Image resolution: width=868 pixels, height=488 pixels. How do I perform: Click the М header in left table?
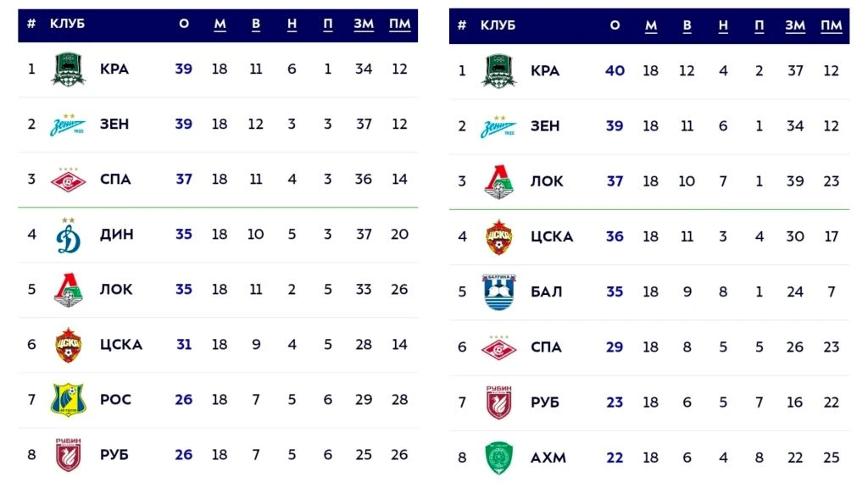tap(220, 24)
